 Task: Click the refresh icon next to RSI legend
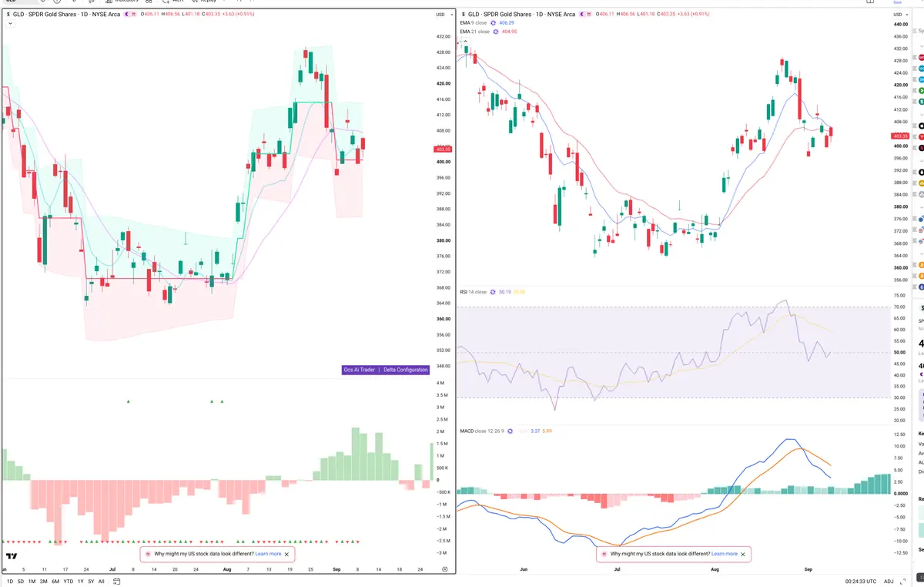[x=494, y=292]
